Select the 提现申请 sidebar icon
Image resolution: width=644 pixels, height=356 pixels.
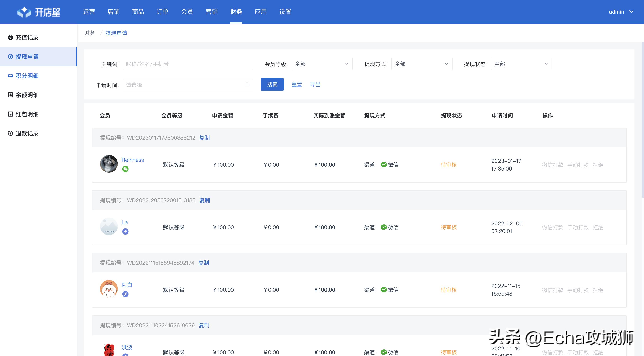tap(10, 57)
